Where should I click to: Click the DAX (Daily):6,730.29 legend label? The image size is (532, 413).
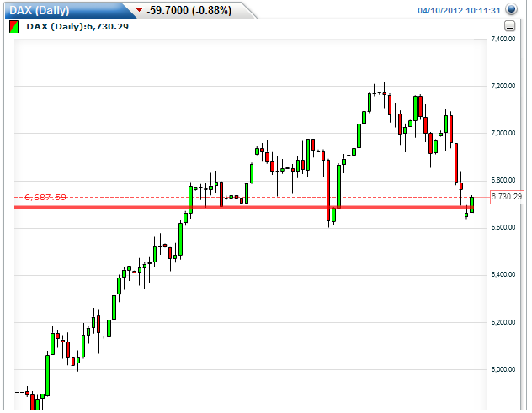point(77,26)
